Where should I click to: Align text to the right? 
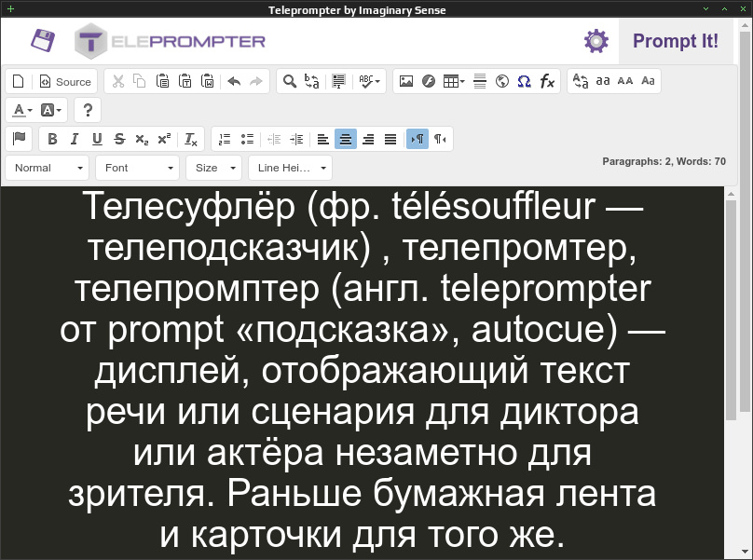tap(368, 139)
